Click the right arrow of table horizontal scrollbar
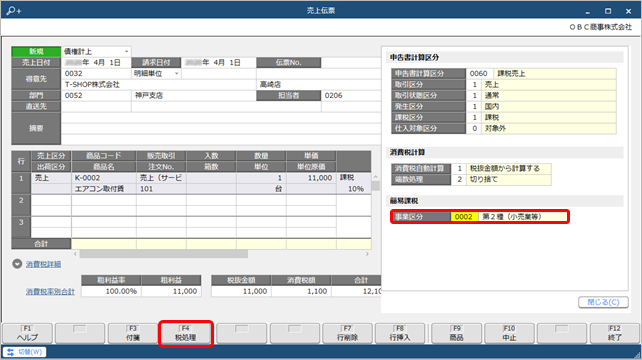642x360 pixels. [367, 254]
